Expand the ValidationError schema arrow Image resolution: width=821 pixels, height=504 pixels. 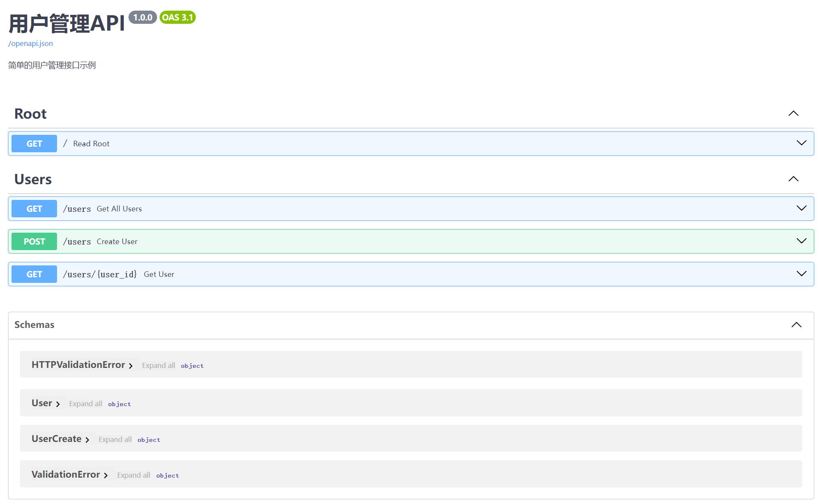coord(106,476)
